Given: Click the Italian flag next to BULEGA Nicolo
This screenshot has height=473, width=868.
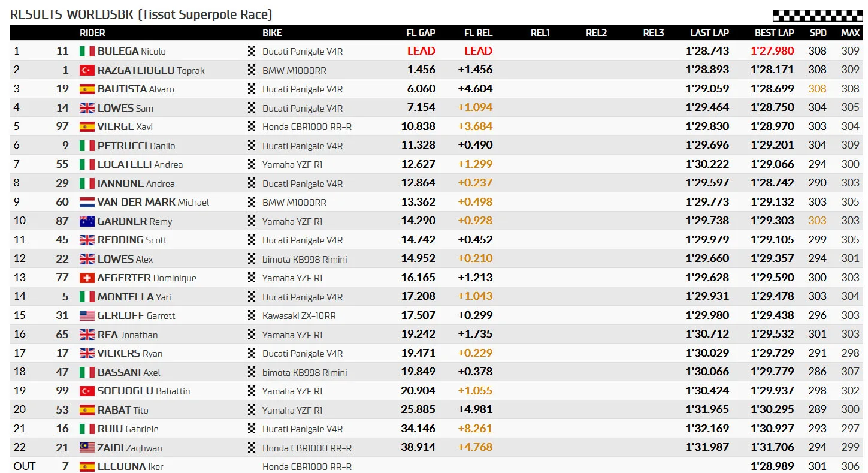Looking at the screenshot, I should click(87, 51).
